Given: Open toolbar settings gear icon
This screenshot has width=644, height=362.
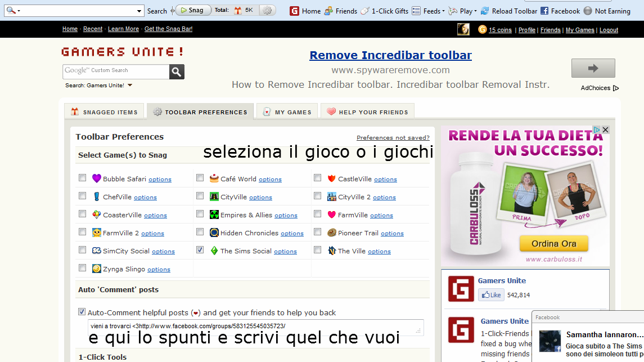Looking at the screenshot, I should click(267, 11).
